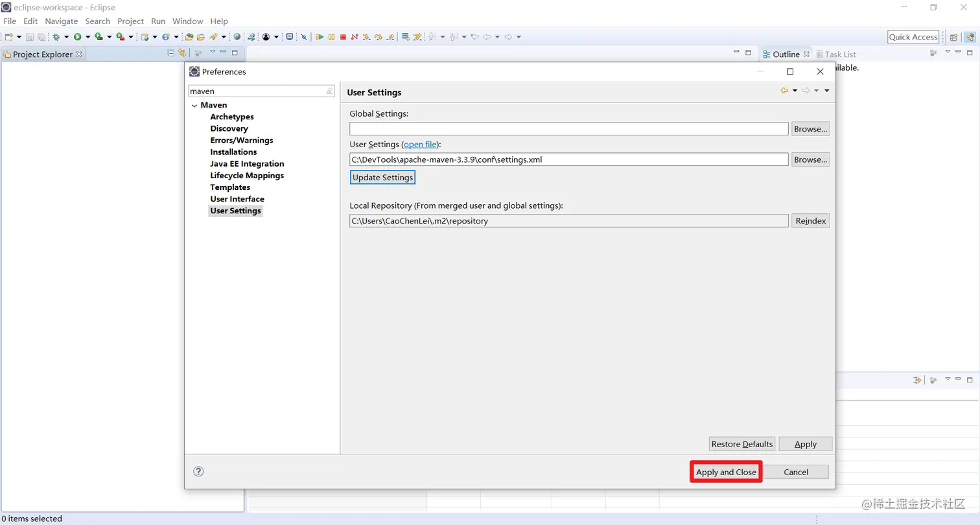Open the Navigate menu

pyautogui.click(x=61, y=21)
